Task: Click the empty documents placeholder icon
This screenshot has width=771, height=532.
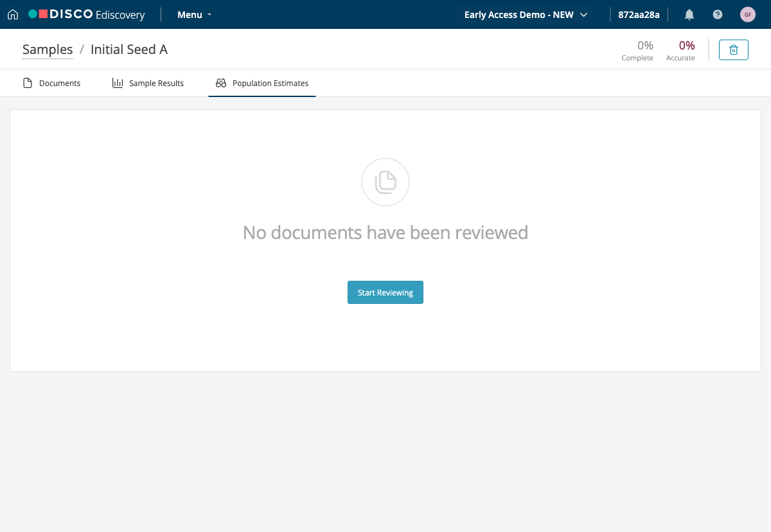Action: click(x=385, y=182)
